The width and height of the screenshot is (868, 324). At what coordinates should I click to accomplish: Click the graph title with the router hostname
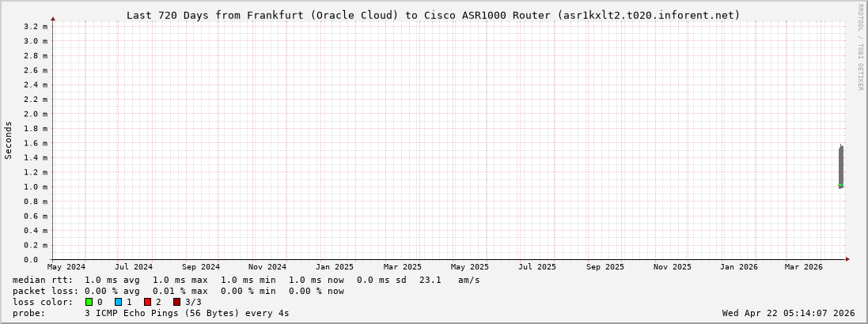434,15
